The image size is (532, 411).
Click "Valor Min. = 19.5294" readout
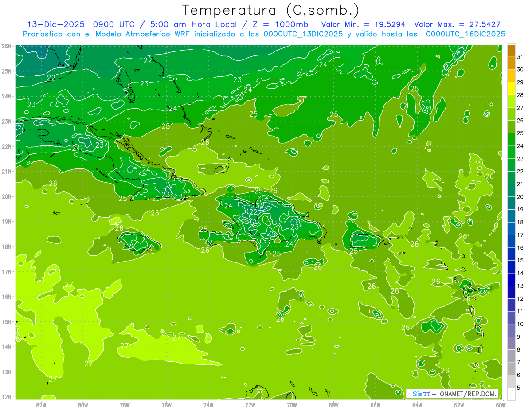pos(364,24)
